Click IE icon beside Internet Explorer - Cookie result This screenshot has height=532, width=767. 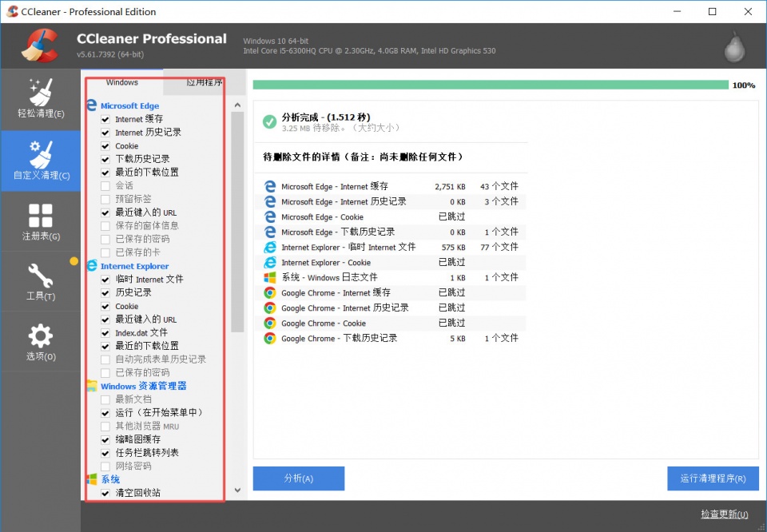point(269,262)
